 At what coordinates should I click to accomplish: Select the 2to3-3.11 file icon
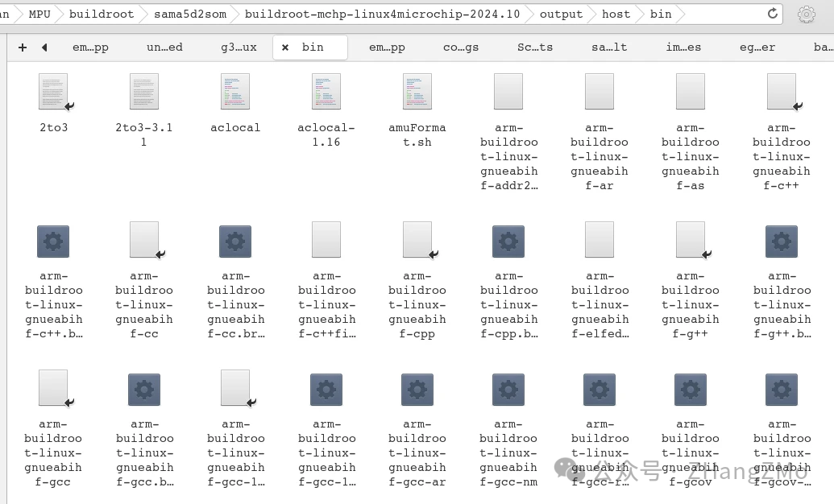pyautogui.click(x=144, y=92)
